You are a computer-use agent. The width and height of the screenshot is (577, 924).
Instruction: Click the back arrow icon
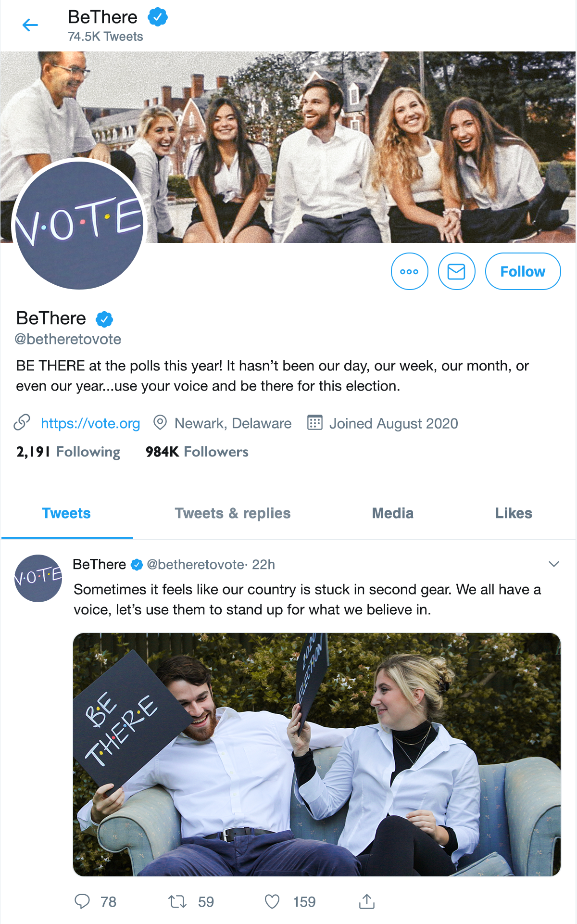[30, 25]
